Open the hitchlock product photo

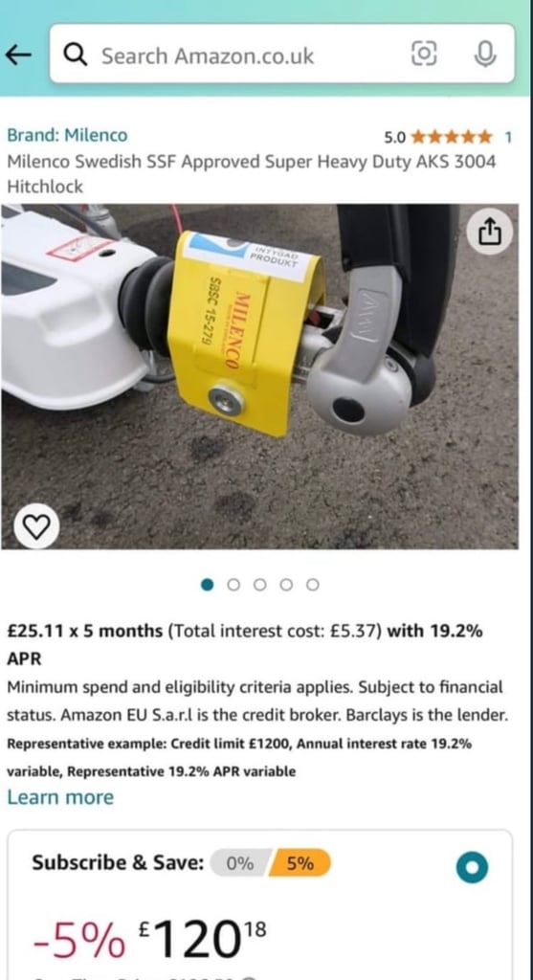[259, 377]
